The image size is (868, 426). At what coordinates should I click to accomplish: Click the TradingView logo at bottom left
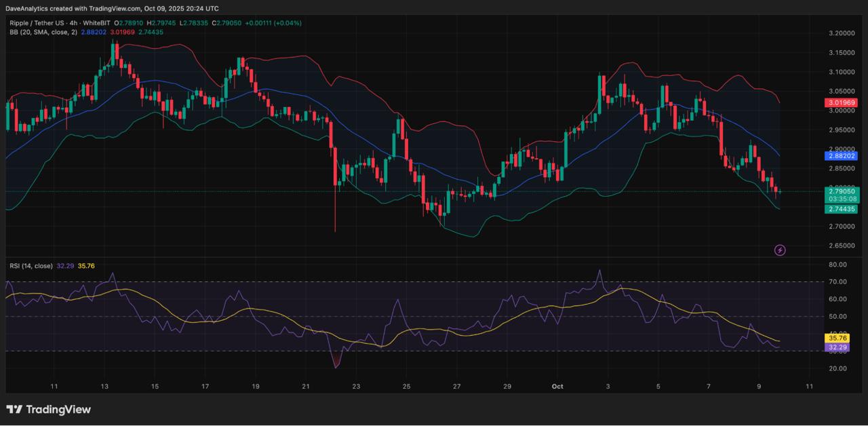[48, 410]
